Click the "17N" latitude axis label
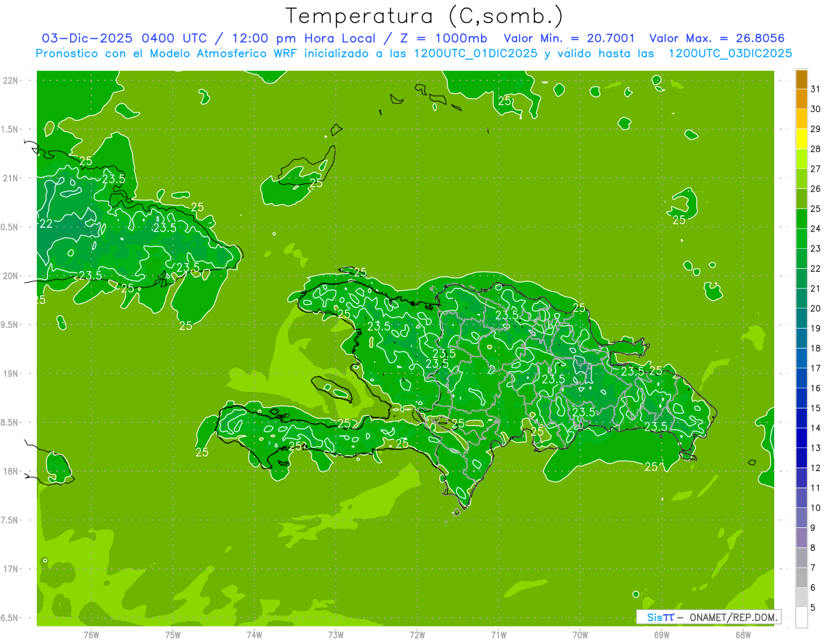Image resolution: width=834 pixels, height=644 pixels. pyautogui.click(x=11, y=570)
